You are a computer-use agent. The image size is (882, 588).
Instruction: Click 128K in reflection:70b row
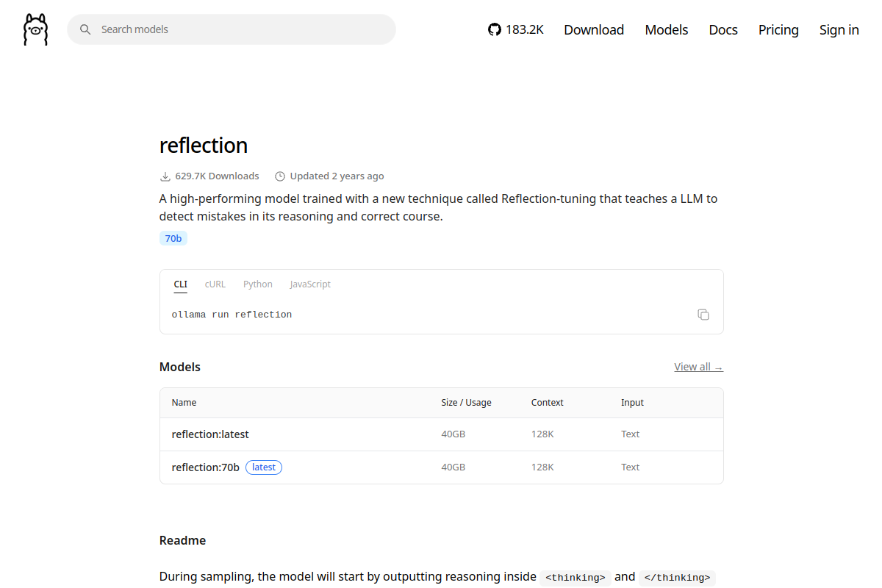pyautogui.click(x=542, y=467)
